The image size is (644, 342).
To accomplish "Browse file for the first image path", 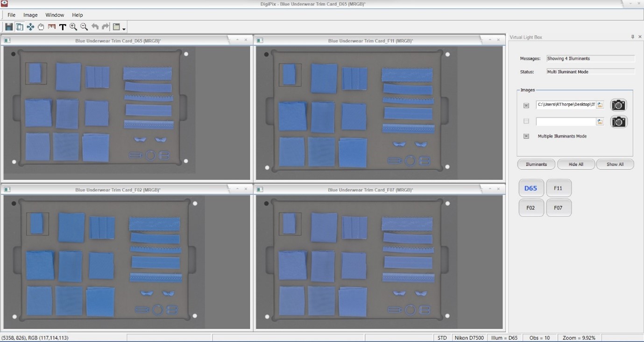I will point(600,105).
